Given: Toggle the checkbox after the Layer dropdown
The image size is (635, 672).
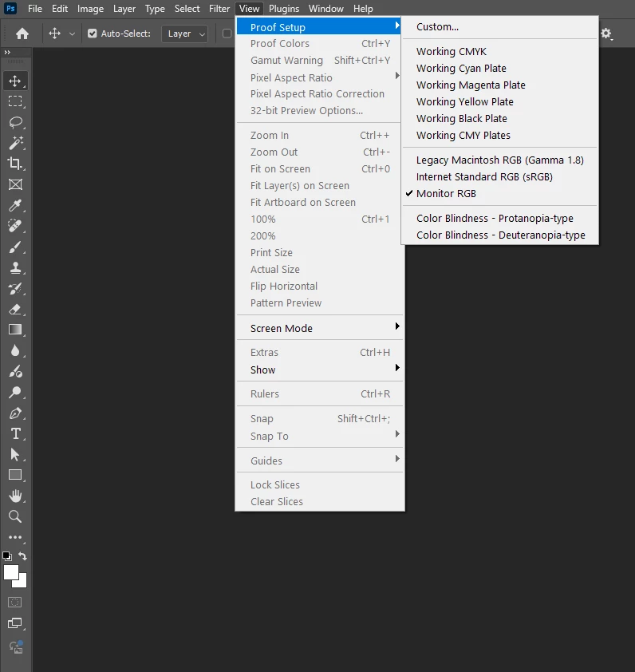Looking at the screenshot, I should (227, 34).
